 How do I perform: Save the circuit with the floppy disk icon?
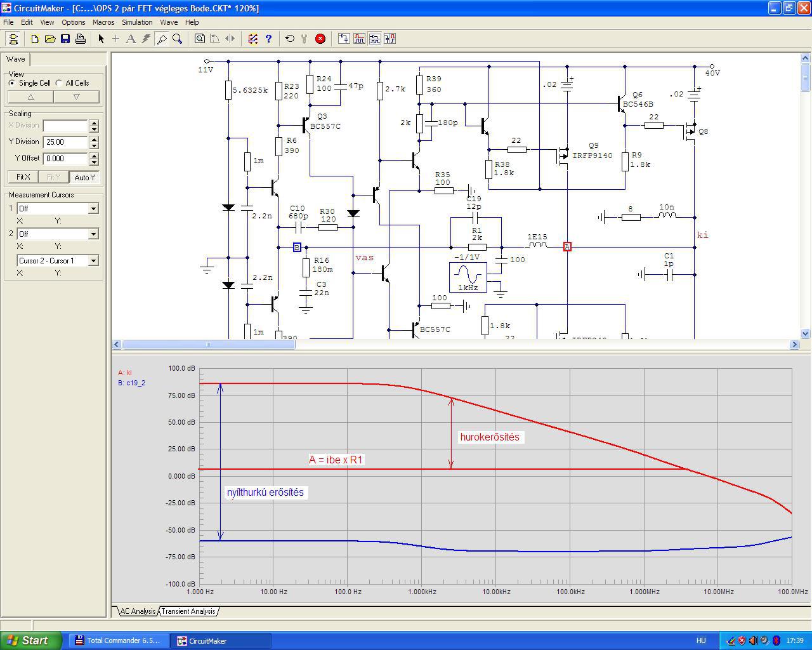(x=65, y=39)
